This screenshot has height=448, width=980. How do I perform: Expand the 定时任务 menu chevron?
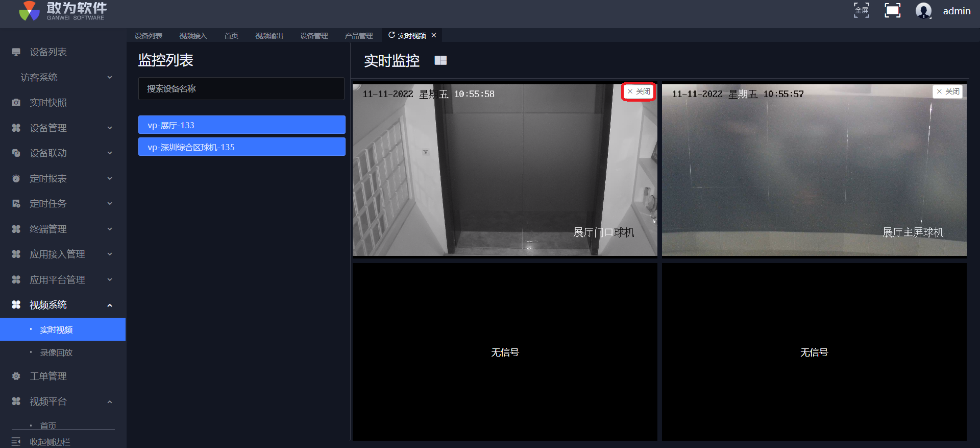pos(110,204)
